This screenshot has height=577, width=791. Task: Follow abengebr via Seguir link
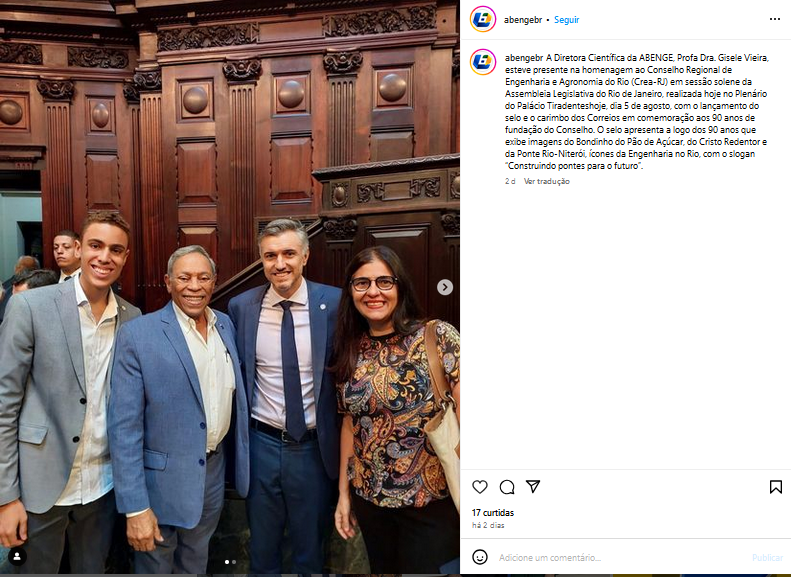[567, 20]
